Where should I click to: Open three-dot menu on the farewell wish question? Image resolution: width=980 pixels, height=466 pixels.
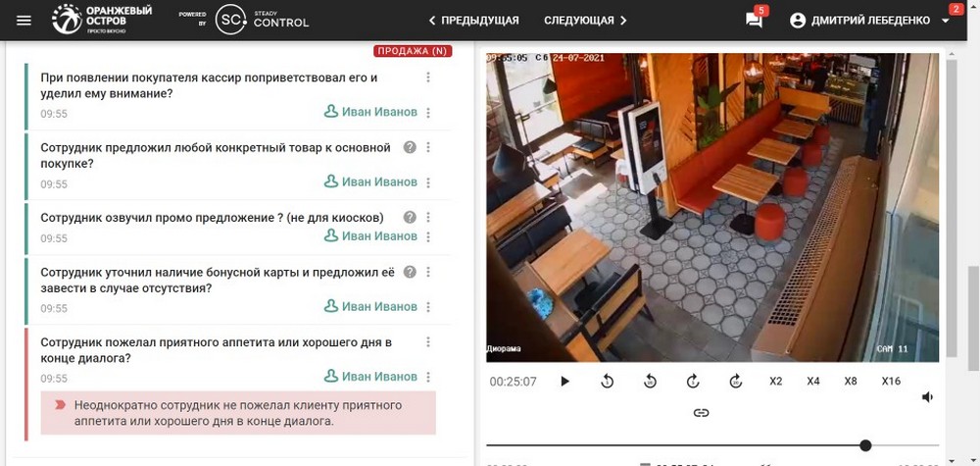(427, 342)
